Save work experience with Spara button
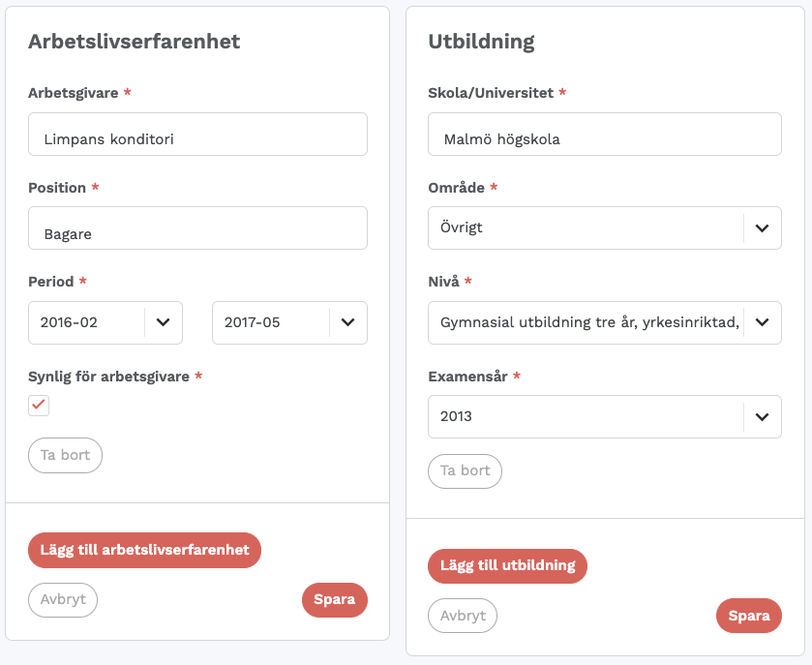Image resolution: width=812 pixels, height=665 pixels. point(335,600)
